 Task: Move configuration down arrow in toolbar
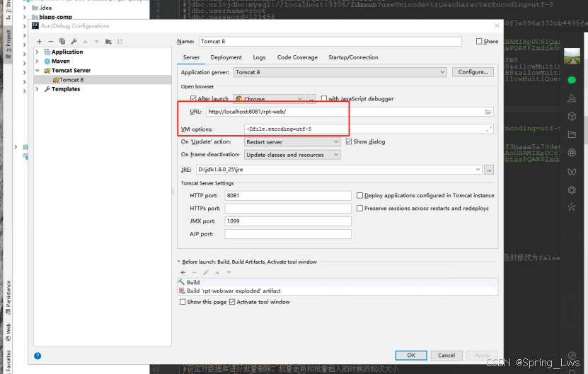(x=97, y=42)
